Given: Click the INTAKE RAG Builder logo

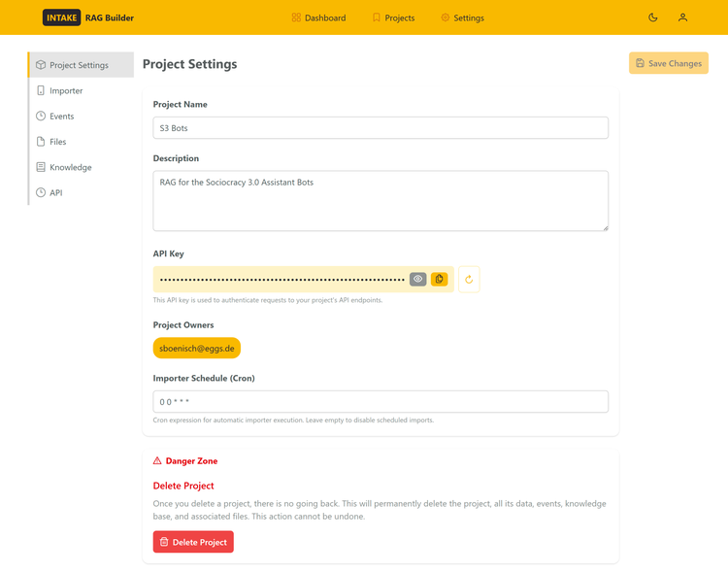Looking at the screenshot, I should coord(88,17).
